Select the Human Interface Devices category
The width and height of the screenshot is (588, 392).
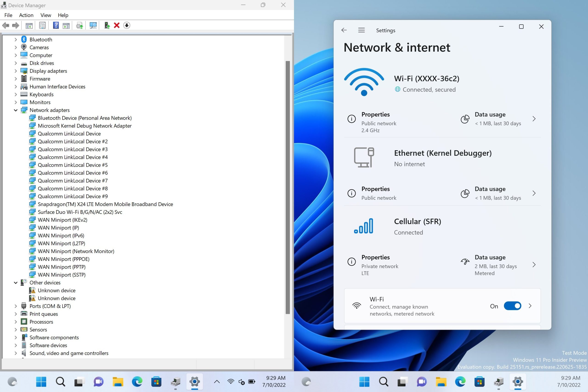57,87
